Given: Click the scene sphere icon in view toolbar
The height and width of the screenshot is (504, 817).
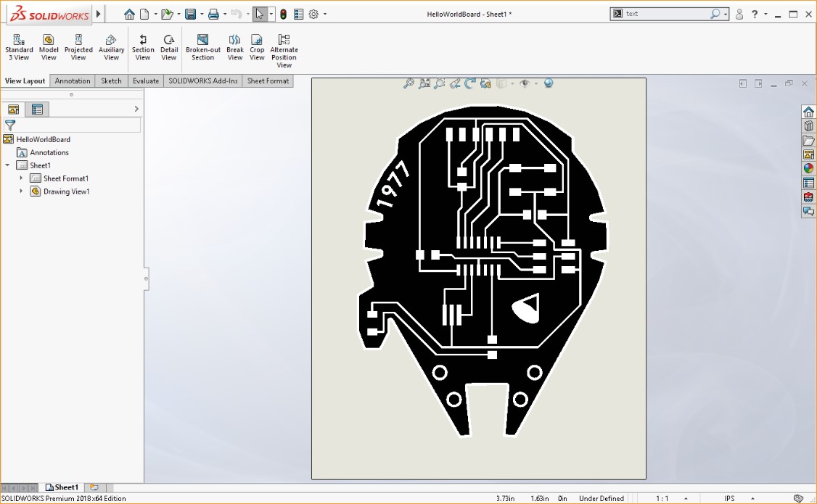Looking at the screenshot, I should coord(548,83).
